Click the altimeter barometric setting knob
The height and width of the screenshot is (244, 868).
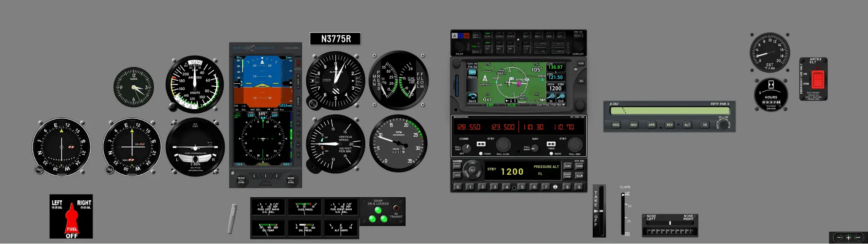click(x=313, y=104)
